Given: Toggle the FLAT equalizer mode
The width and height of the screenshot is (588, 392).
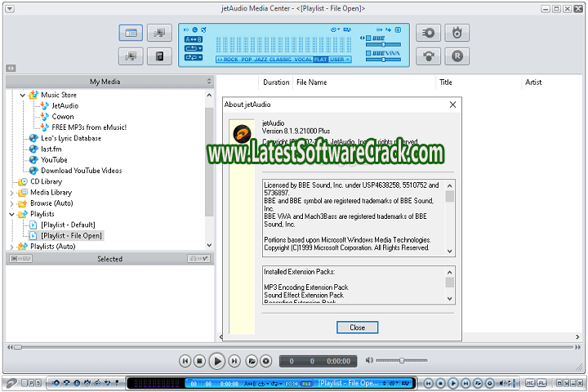Looking at the screenshot, I should coord(320,60).
